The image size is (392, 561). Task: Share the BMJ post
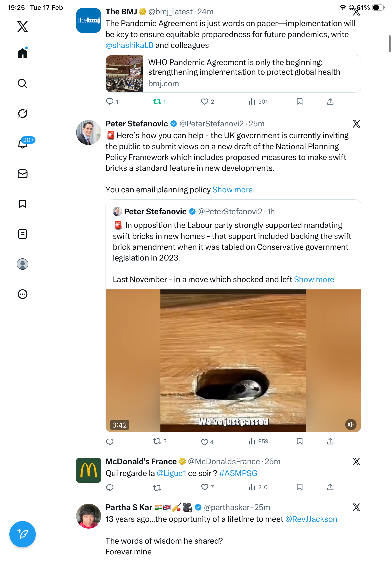tap(330, 102)
